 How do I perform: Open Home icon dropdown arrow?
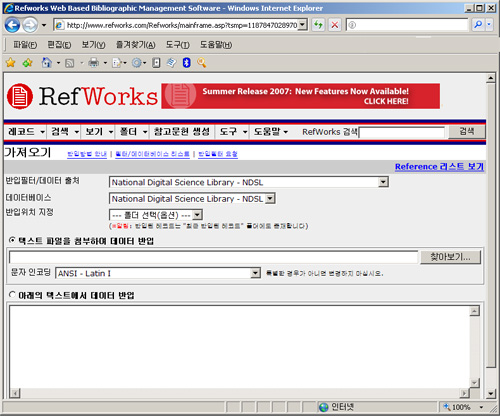58,63
